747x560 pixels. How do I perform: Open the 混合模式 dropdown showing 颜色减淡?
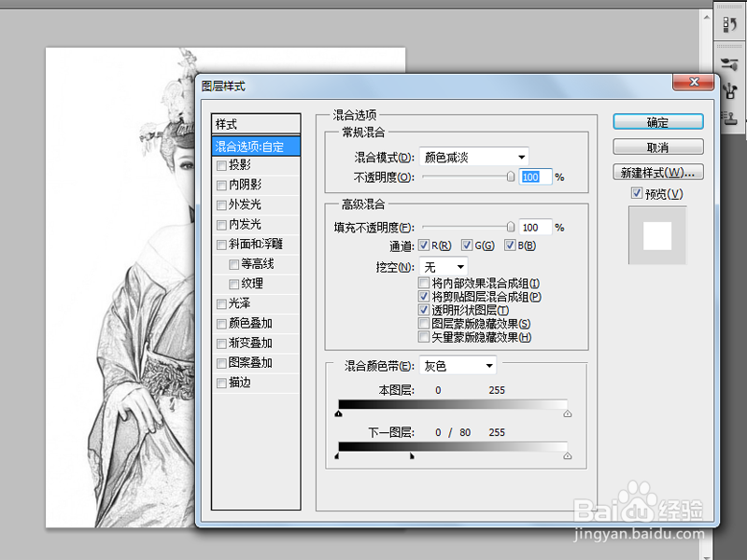point(474,157)
